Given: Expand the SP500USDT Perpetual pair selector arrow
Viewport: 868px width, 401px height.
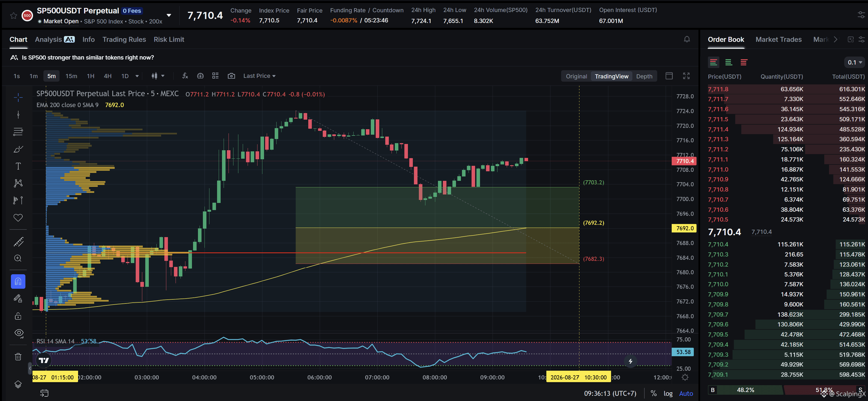Looking at the screenshot, I should [169, 16].
